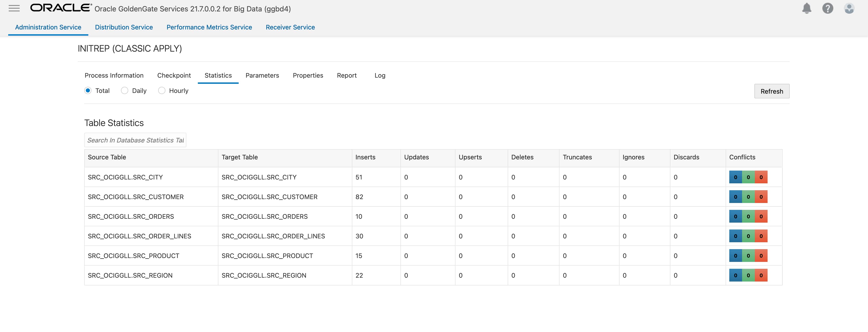This screenshot has height=332, width=868.
Task: Select the Hourly statistics radio button
Action: tap(162, 90)
